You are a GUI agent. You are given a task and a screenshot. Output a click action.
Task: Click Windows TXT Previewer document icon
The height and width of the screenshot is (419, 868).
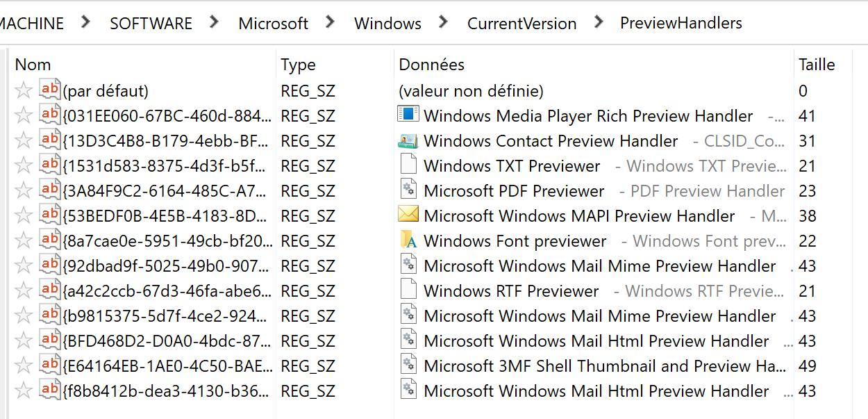409,165
